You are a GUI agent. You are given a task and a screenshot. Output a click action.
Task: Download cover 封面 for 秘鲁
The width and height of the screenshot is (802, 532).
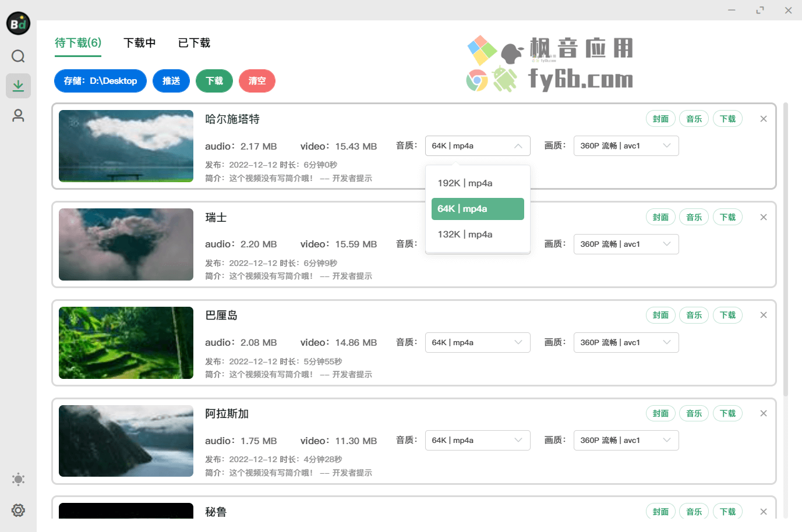pos(660,511)
